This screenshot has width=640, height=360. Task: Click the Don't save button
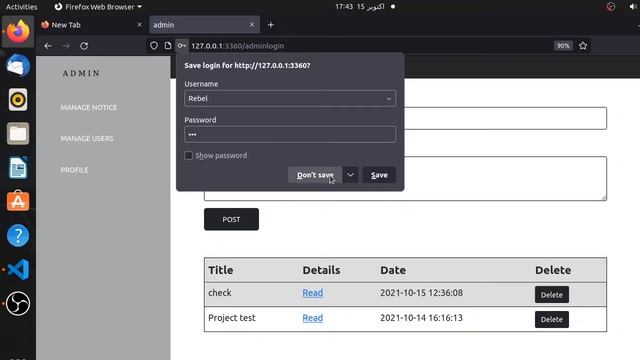(315, 175)
